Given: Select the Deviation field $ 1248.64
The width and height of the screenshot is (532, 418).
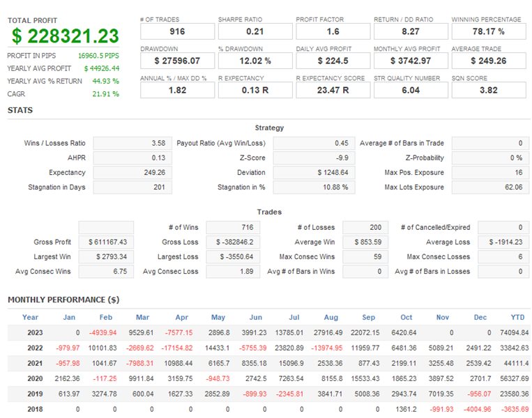Looking at the screenshot, I should pos(314,172).
